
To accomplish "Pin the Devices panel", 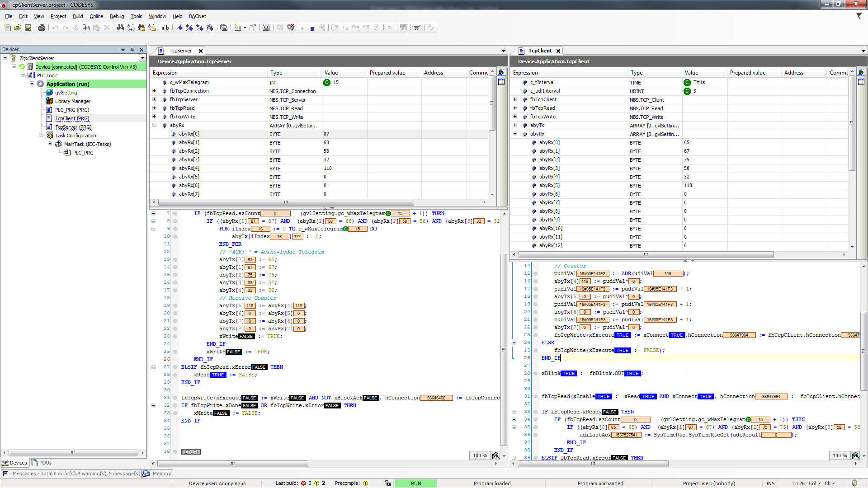I will 132,50.
